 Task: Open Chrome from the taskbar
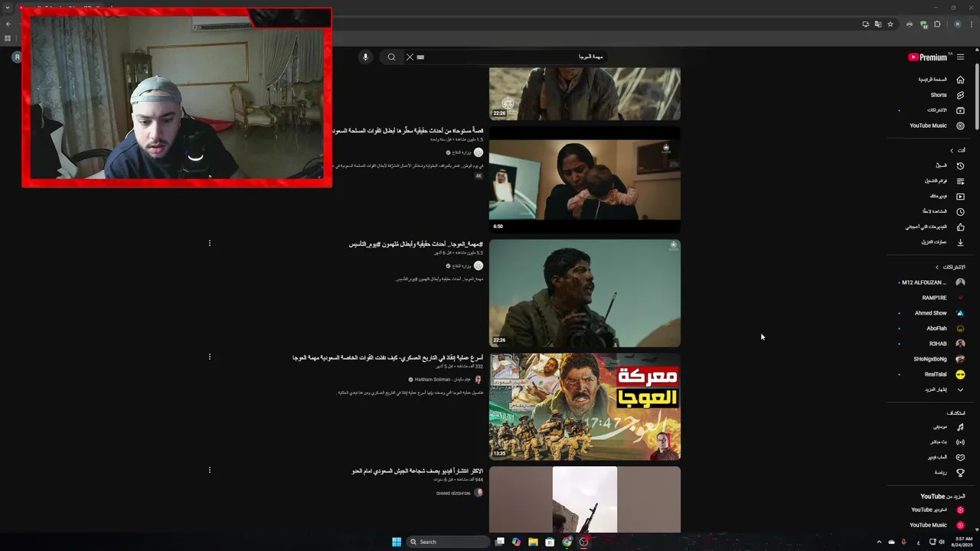pyautogui.click(x=567, y=542)
